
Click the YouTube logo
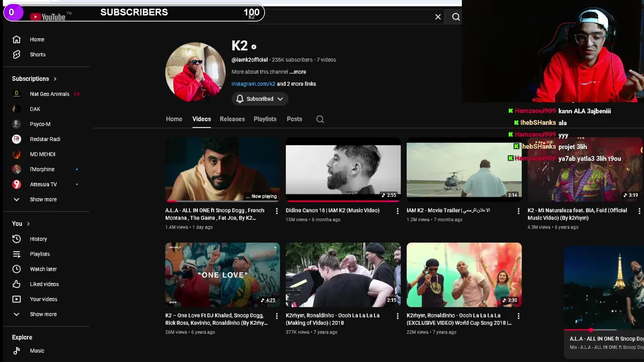pos(48,17)
